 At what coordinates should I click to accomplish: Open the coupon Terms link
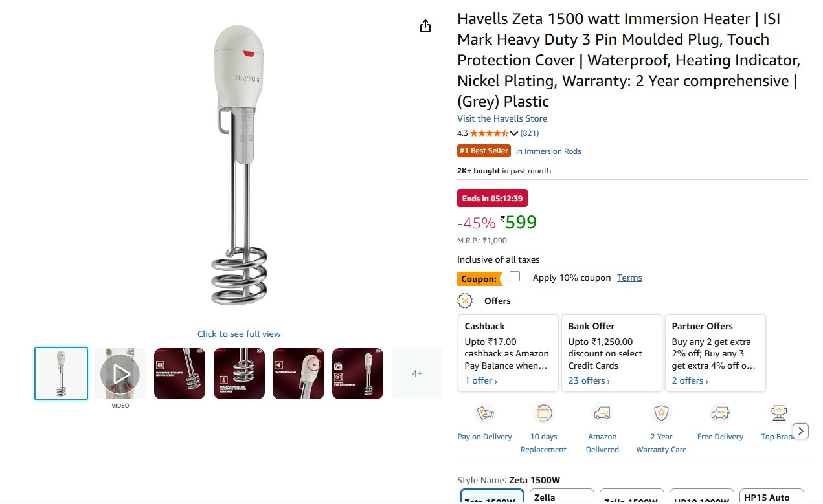tap(629, 278)
